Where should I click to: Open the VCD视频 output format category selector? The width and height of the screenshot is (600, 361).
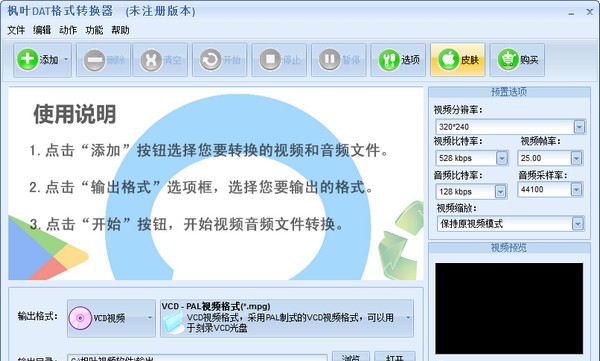(x=111, y=318)
